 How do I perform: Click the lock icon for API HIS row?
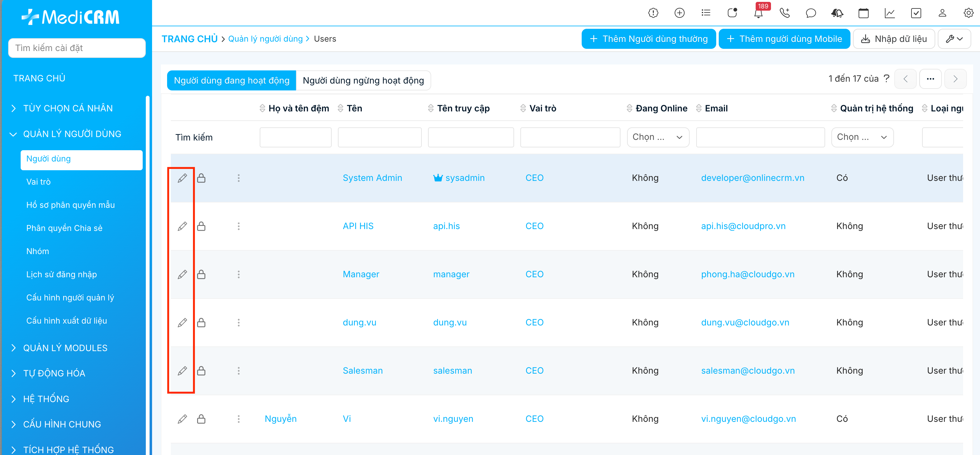(201, 226)
